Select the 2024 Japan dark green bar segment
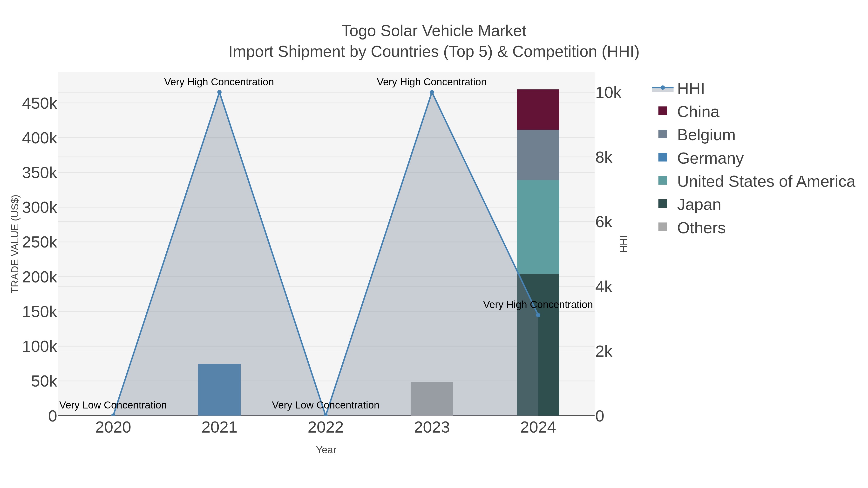 [538, 345]
